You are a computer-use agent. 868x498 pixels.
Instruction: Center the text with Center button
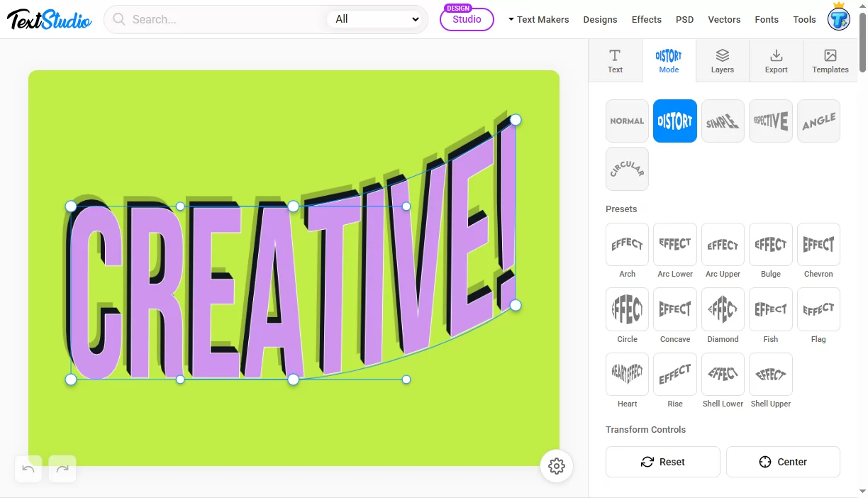[783, 462]
